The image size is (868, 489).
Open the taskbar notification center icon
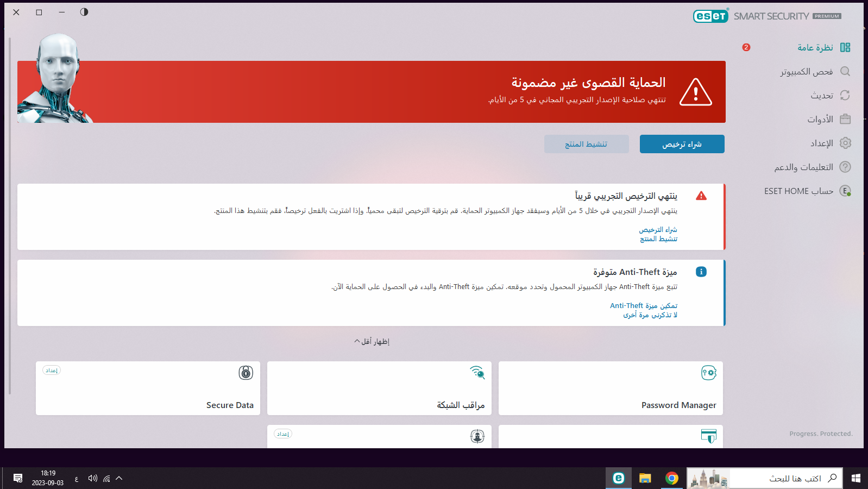[18, 478]
